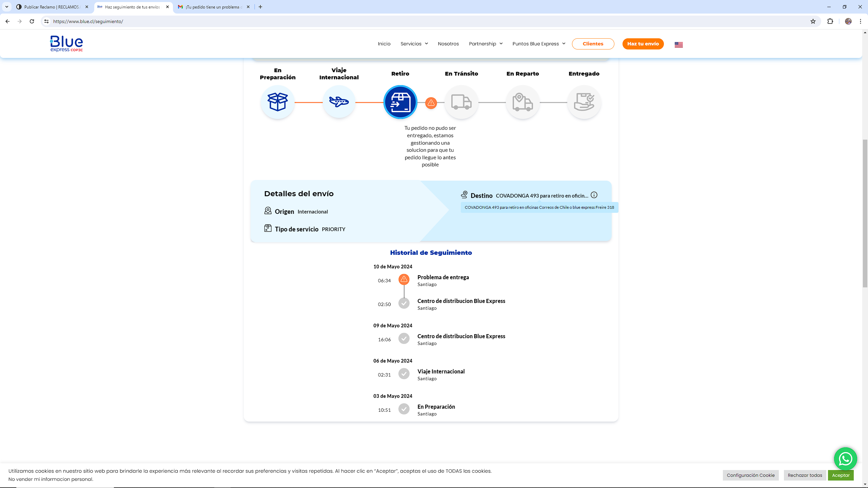This screenshot has height=488, width=868.
Task: Click the browser extensions puzzle icon
Action: [831, 21]
